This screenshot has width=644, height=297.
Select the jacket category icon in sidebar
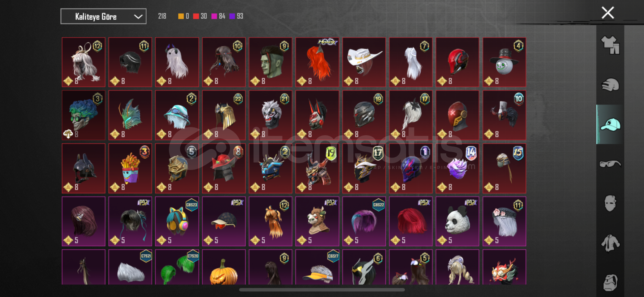click(x=610, y=243)
